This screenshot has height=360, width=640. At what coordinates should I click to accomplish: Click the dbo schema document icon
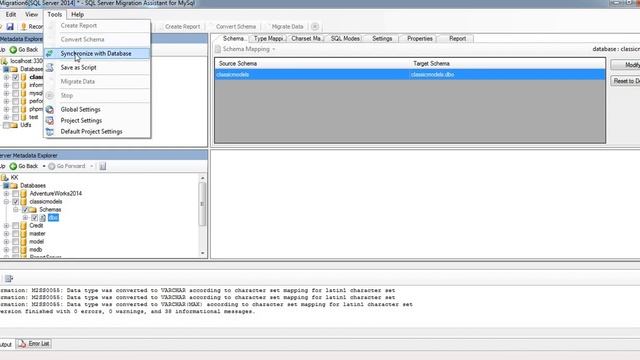click(42, 218)
